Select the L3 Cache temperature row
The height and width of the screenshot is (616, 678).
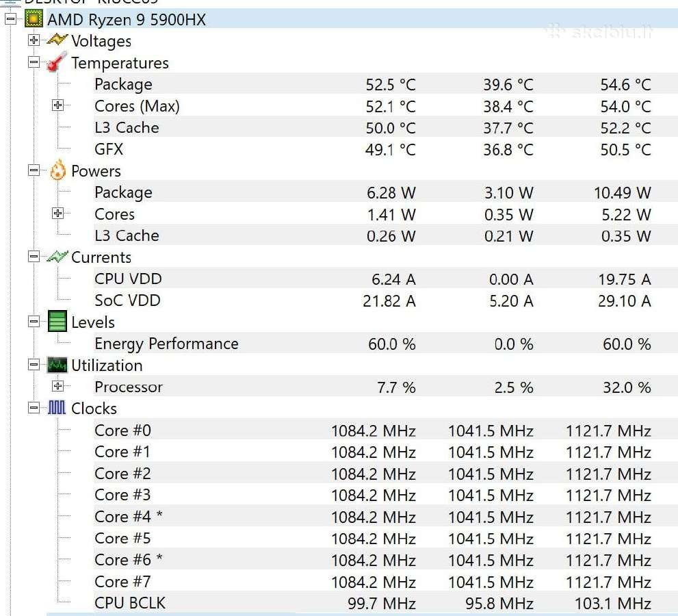386,127
